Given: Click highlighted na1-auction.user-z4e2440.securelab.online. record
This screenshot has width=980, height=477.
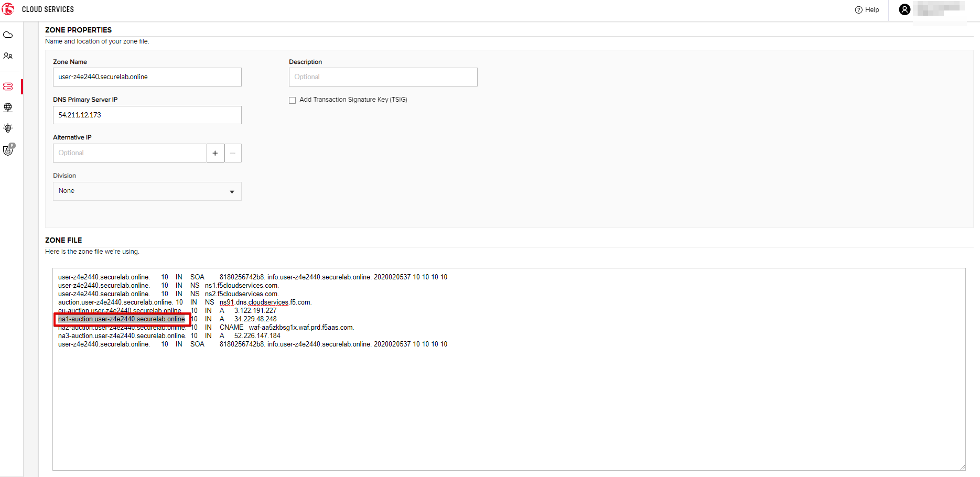Looking at the screenshot, I should (x=122, y=319).
